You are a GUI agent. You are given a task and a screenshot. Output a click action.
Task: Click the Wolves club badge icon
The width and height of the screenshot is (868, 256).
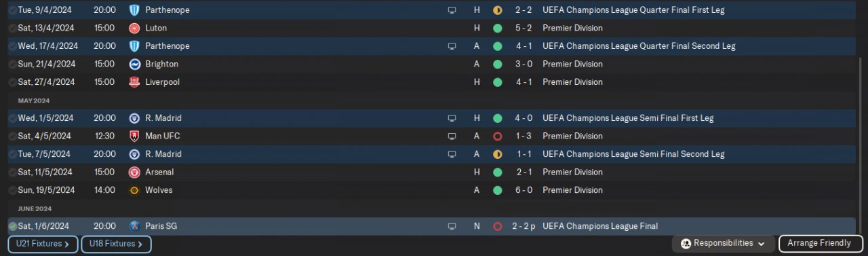click(134, 190)
